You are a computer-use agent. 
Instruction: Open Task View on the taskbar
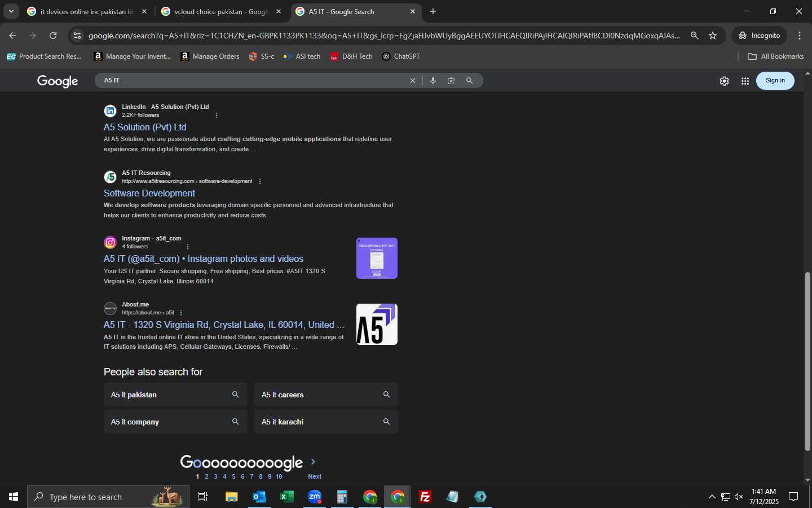click(203, 497)
